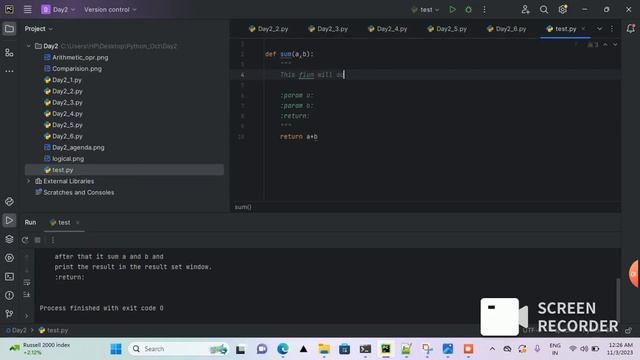Run the test configuration

pyautogui.click(x=452, y=9)
